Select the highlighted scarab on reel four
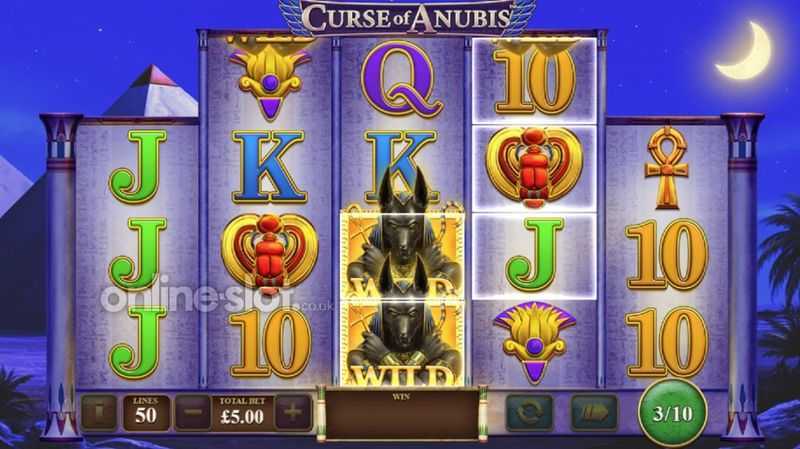The image size is (800, 449). (x=534, y=167)
